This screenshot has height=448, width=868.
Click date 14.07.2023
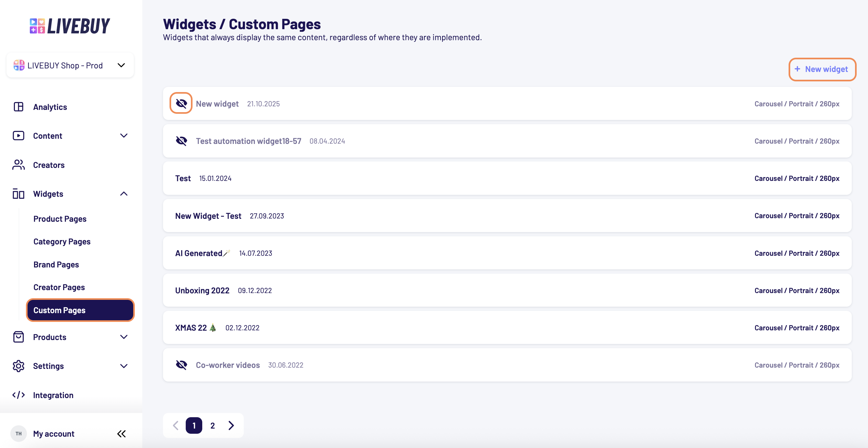255,253
